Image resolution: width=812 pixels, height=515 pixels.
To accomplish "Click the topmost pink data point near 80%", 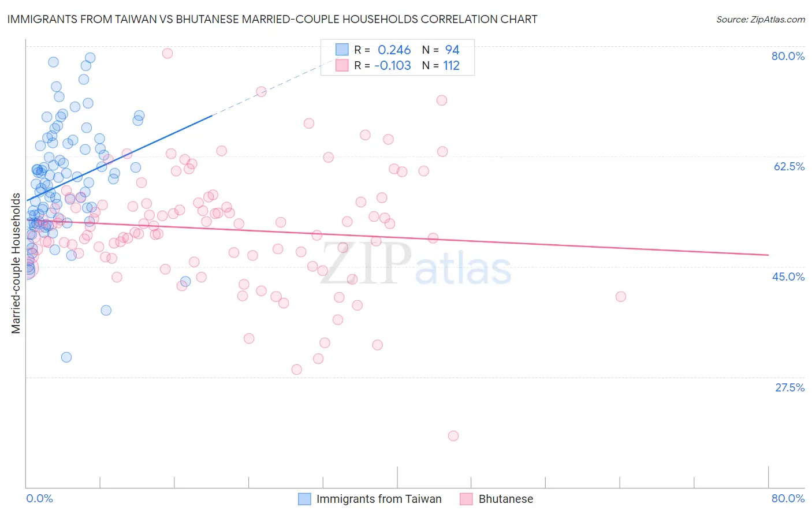I will (x=167, y=53).
